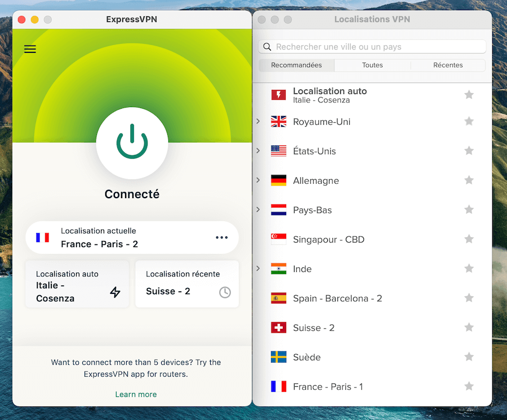
Task: Click the Singapour - CBD flag icon
Action: [278, 239]
